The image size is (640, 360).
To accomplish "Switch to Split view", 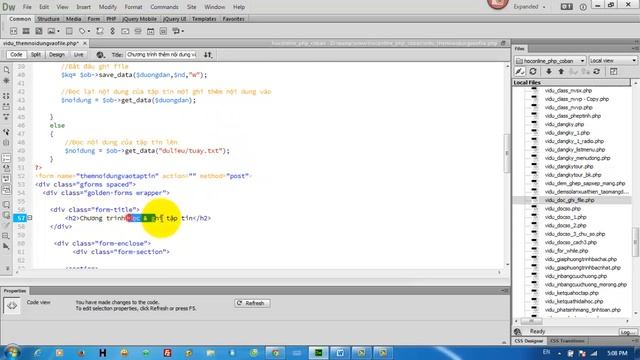I will (x=36, y=55).
